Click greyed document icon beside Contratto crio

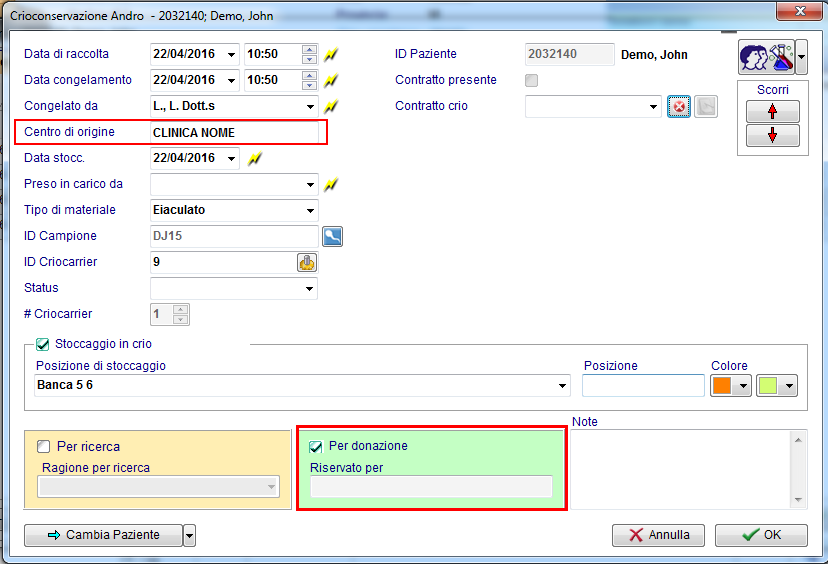point(705,107)
